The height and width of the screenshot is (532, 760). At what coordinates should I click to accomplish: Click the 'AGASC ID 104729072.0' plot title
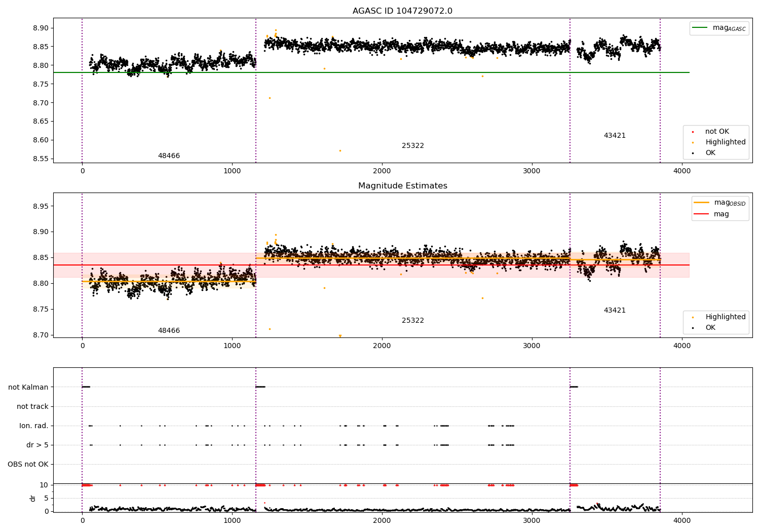tap(402, 11)
